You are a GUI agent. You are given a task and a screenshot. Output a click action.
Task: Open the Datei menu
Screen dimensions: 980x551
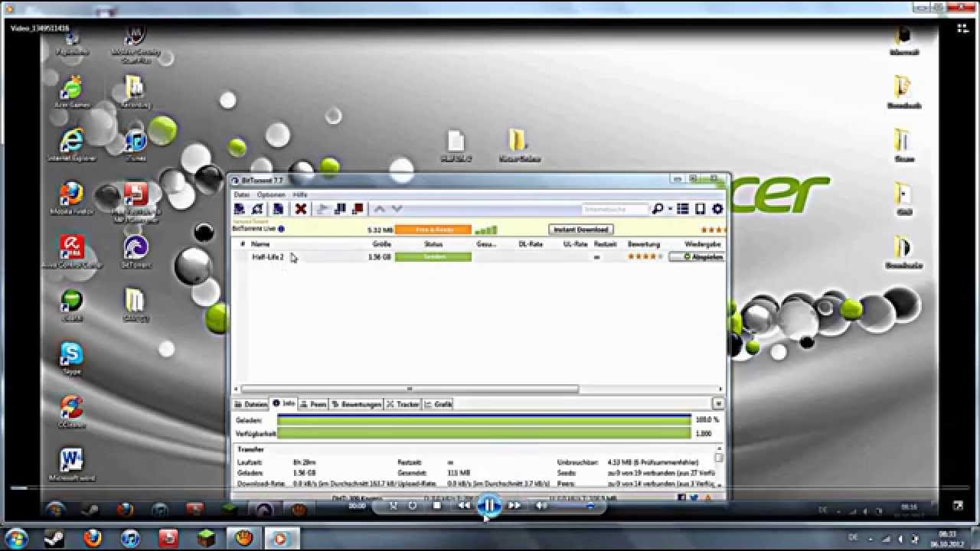pyautogui.click(x=242, y=195)
